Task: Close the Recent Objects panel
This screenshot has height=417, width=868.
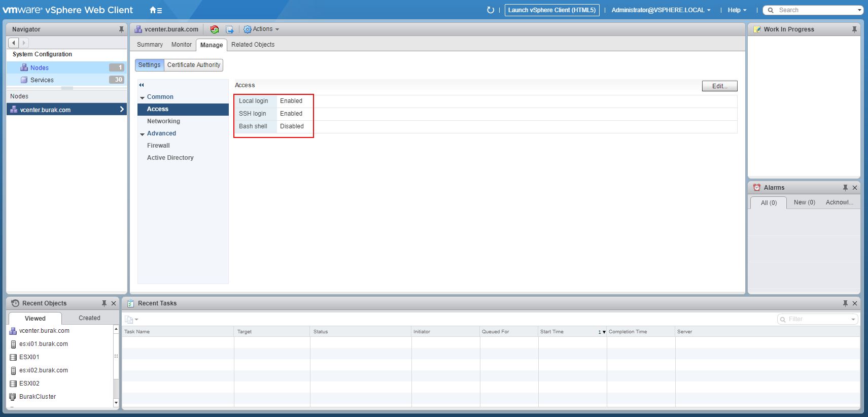Action: point(114,303)
